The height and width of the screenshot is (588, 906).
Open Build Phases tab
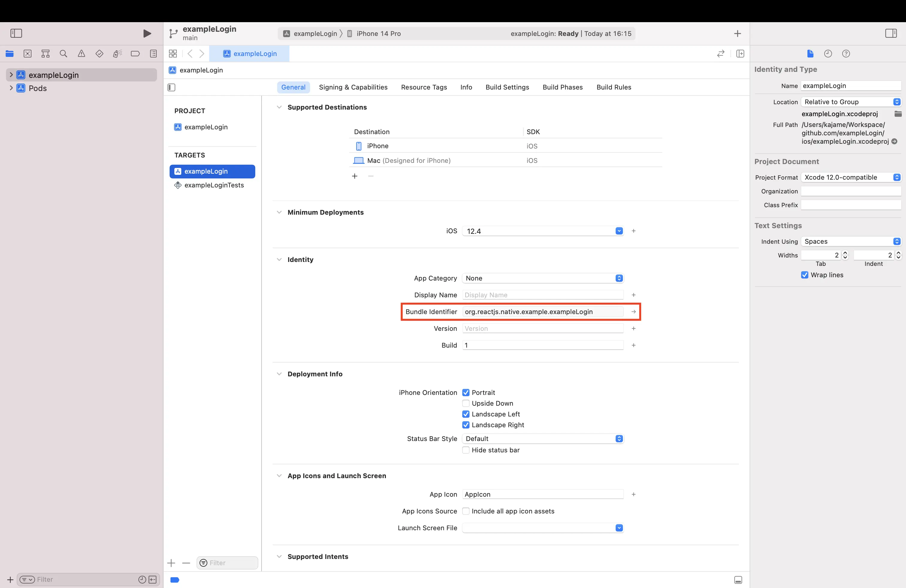(x=563, y=87)
